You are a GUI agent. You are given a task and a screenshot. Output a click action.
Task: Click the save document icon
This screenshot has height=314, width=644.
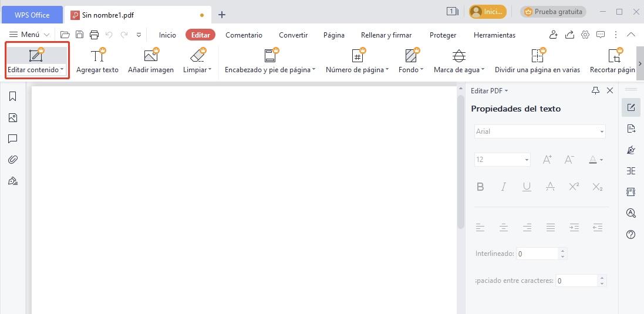click(80, 35)
